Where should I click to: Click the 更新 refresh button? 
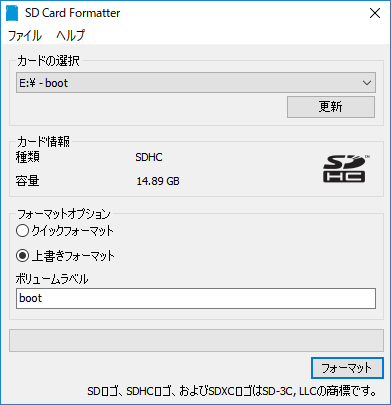pyautogui.click(x=331, y=107)
